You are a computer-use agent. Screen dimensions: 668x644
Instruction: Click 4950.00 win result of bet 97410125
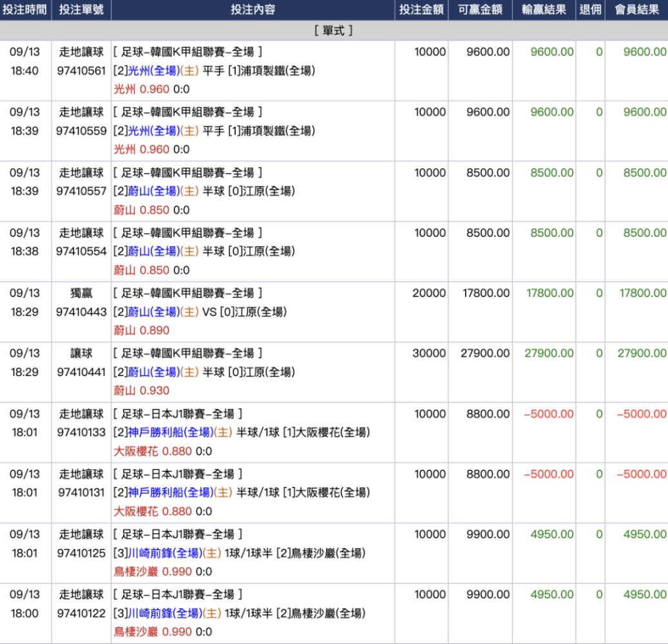pos(552,534)
